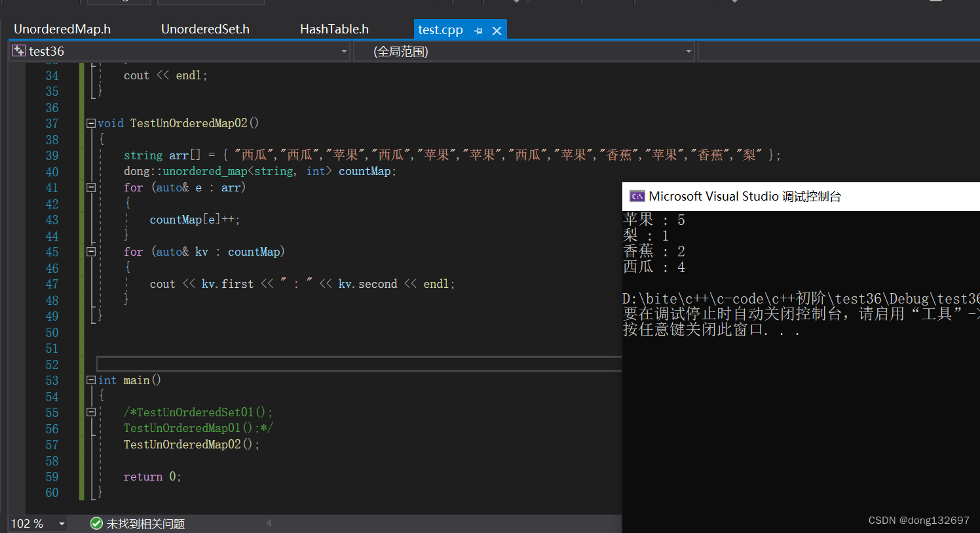
Task: Collapse the comment block at line 55
Action: tap(91, 412)
